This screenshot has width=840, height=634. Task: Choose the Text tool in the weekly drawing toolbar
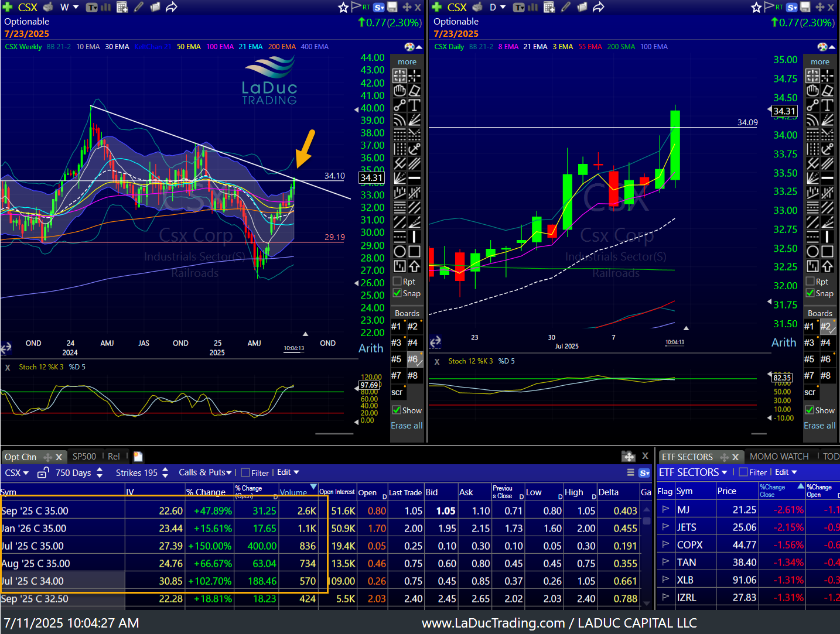(x=414, y=105)
